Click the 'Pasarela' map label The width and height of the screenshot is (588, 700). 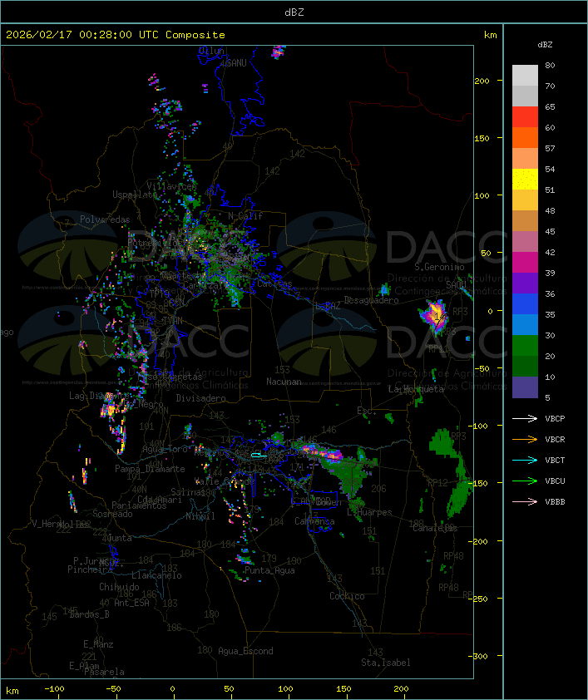coord(104,672)
